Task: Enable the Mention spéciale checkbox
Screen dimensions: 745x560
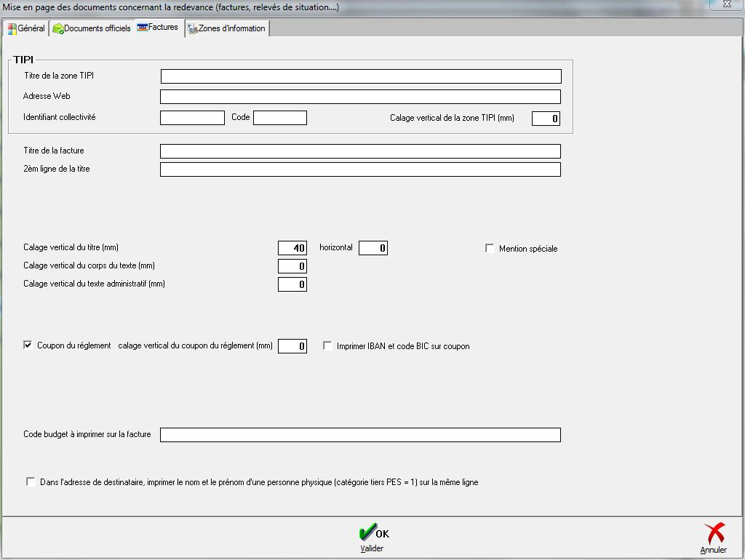Action: [x=490, y=249]
